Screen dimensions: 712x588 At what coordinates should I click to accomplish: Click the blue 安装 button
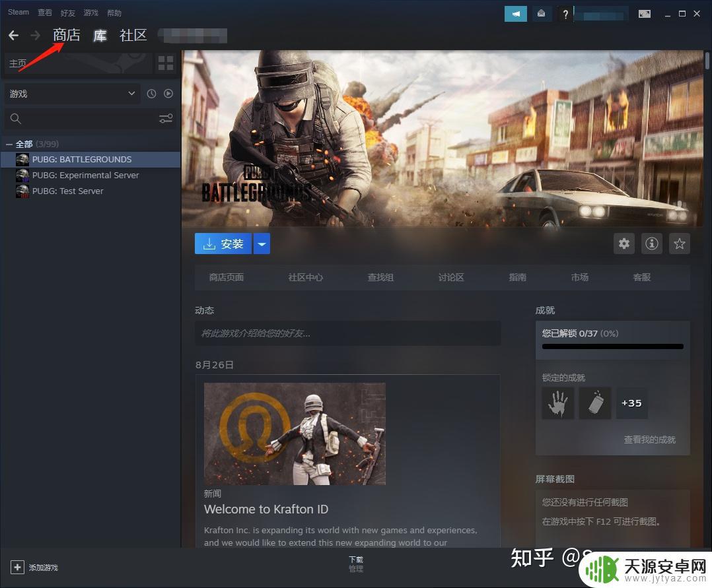(x=223, y=244)
